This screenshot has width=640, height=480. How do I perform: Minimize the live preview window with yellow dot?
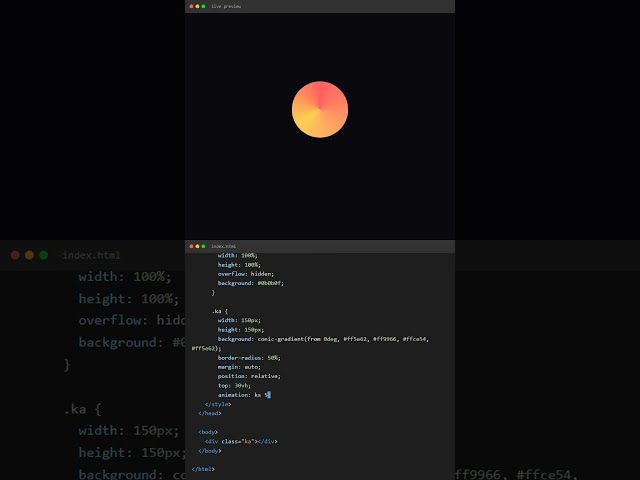pyautogui.click(x=198, y=7)
